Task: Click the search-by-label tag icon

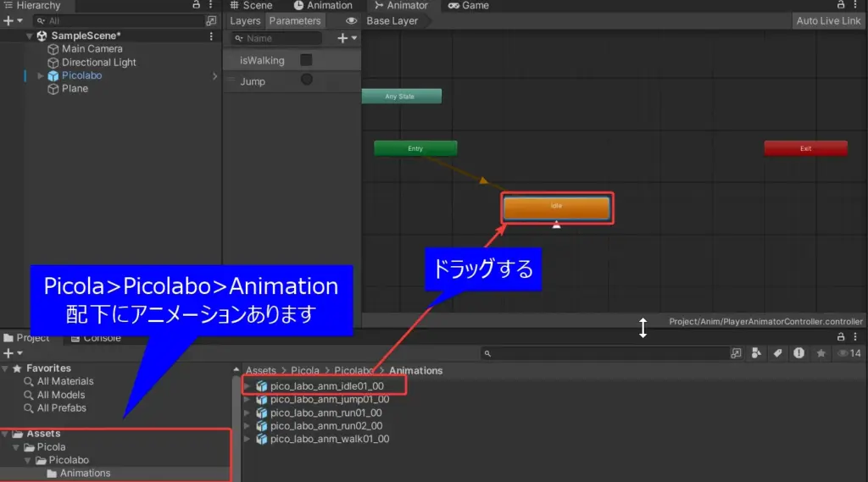Action: tap(777, 353)
